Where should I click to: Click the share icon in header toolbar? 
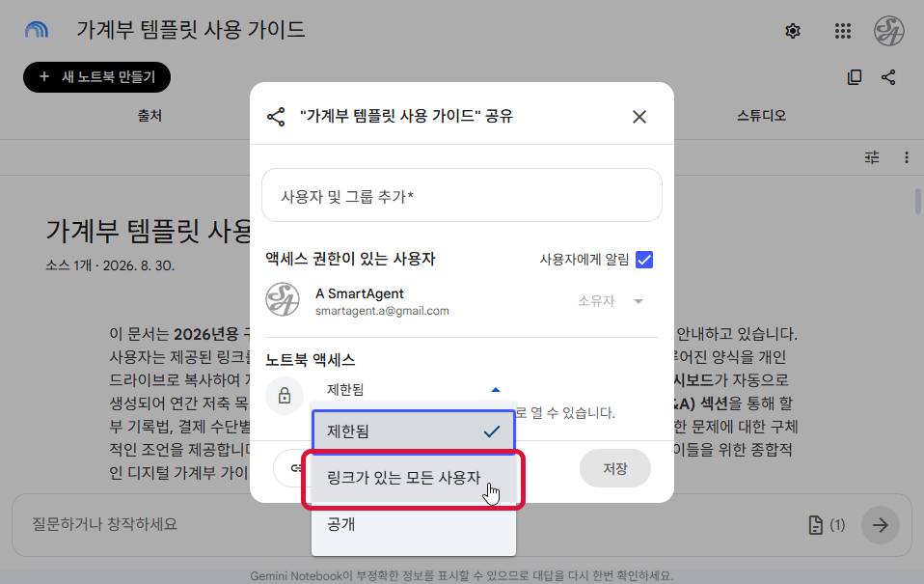[888, 77]
